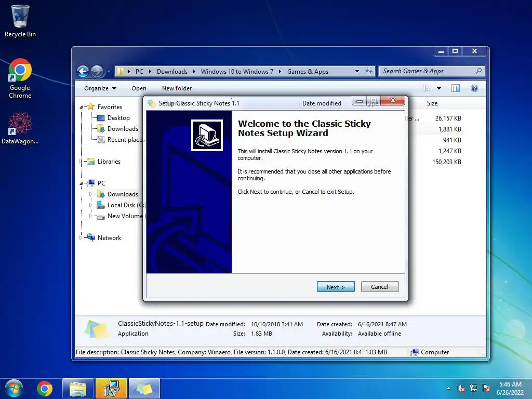Open the more view options arrow
This screenshot has width=532, height=399.
click(438, 88)
